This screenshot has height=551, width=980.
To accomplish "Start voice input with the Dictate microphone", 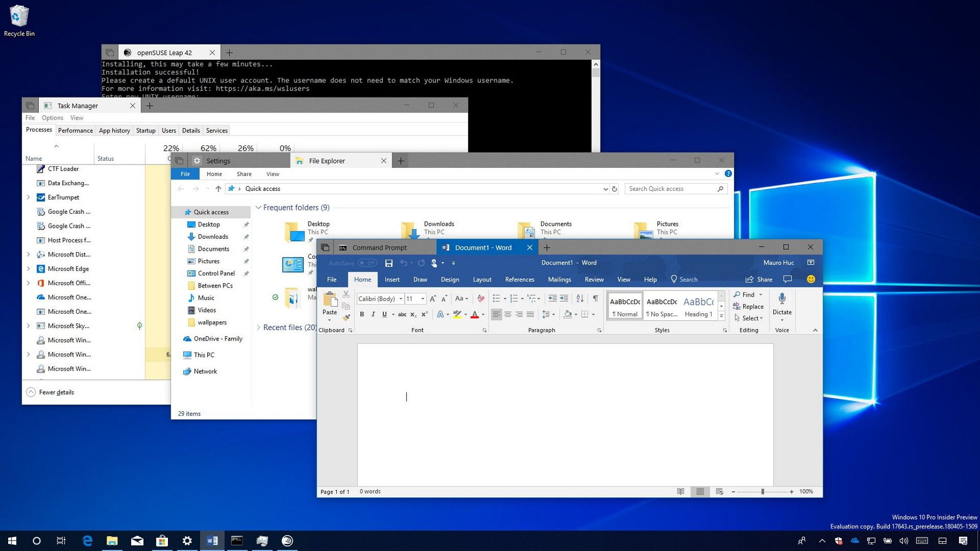I will coord(782,305).
